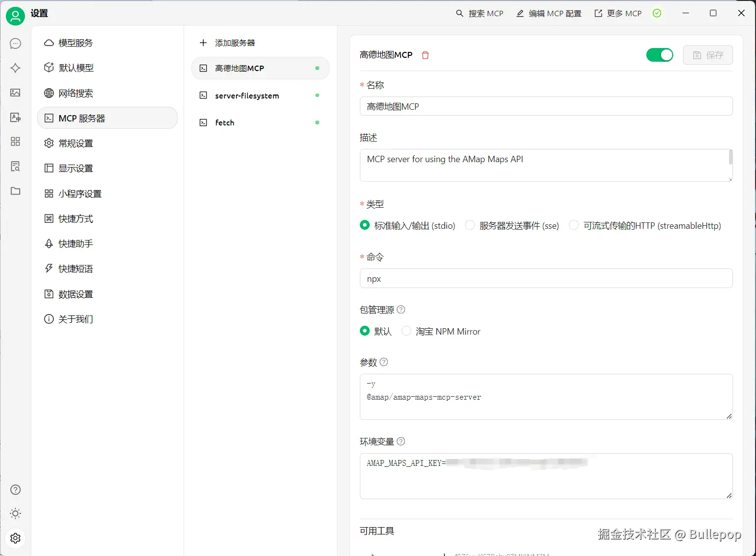The width and height of the screenshot is (756, 556).
Task: Open the translation tool
Action: coord(15,117)
